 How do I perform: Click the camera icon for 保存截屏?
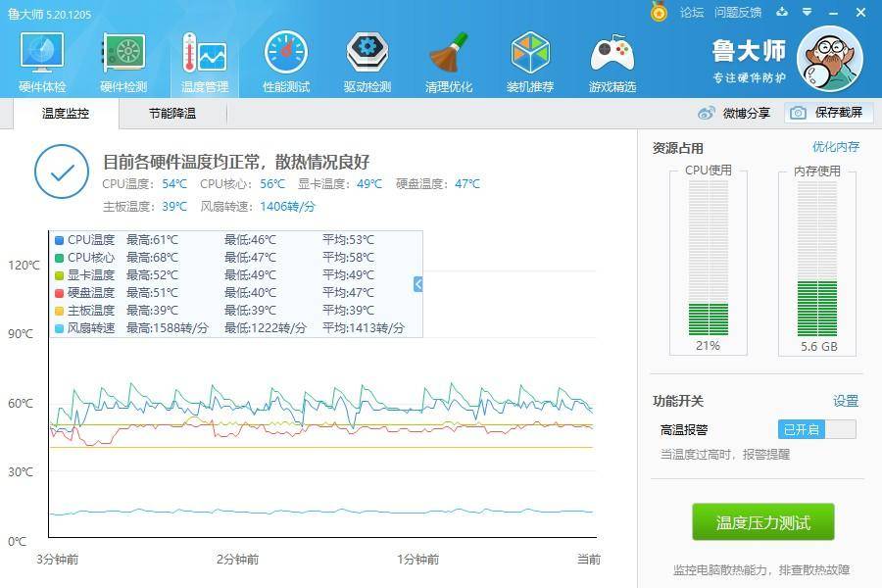coord(799,113)
